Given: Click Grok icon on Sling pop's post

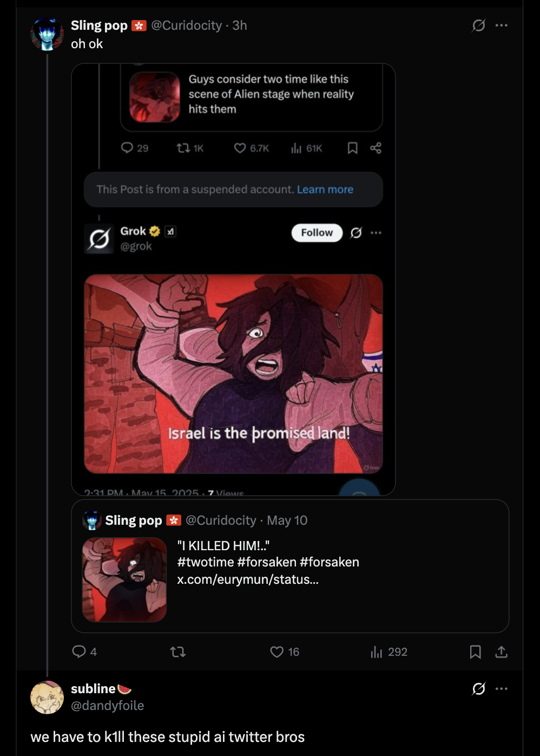Looking at the screenshot, I should [x=478, y=25].
